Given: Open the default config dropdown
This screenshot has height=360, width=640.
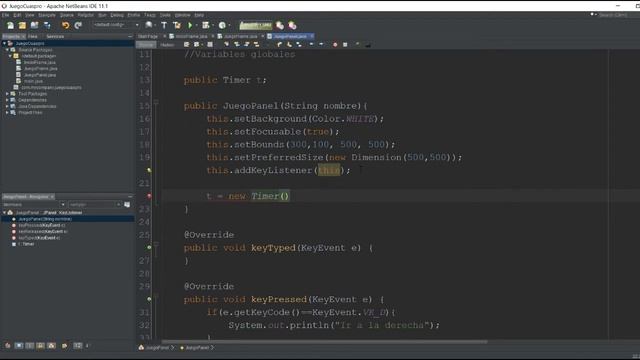Looking at the screenshot, I should pos(116,25).
